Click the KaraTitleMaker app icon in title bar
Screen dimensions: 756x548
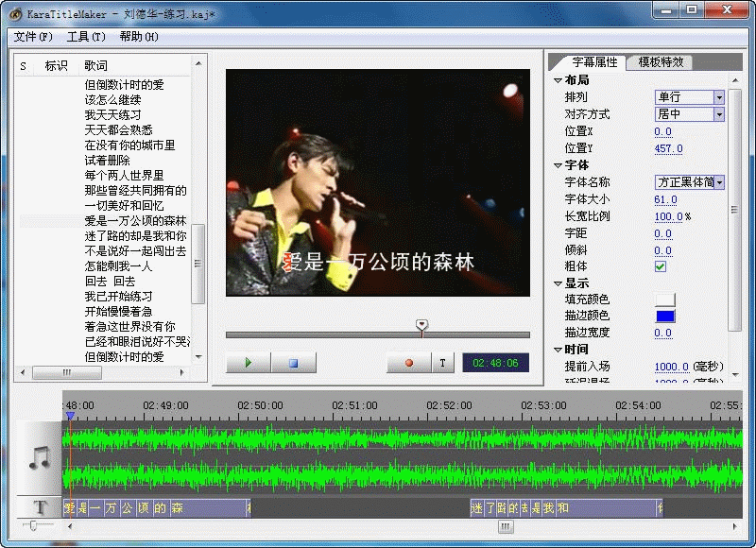pyautogui.click(x=15, y=14)
